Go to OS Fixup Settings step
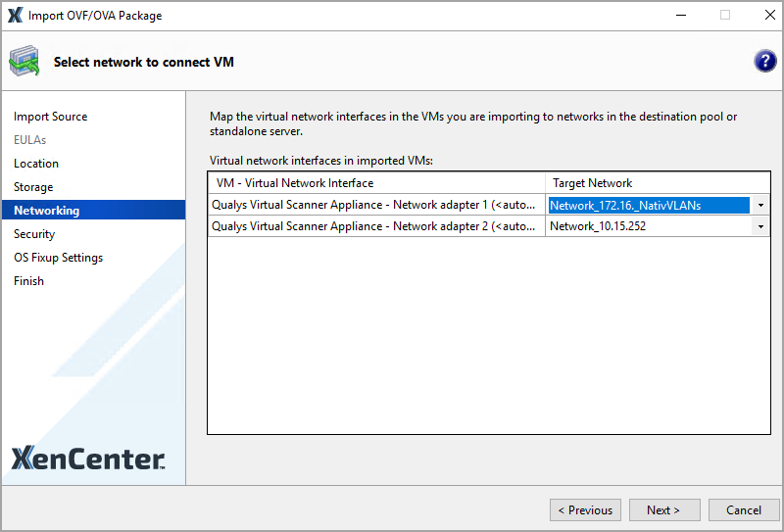Image resolution: width=784 pixels, height=532 pixels. [x=58, y=258]
